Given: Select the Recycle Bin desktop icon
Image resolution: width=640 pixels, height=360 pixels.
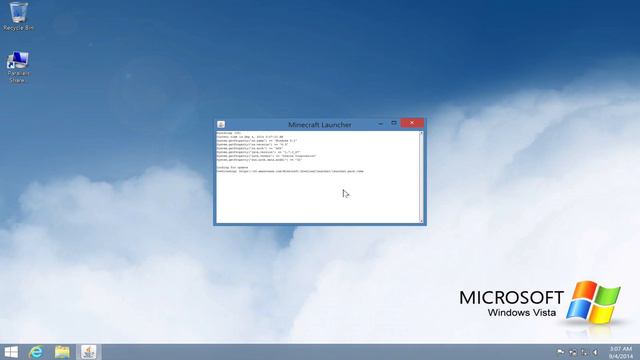Looking at the screenshot, I should [18, 16].
